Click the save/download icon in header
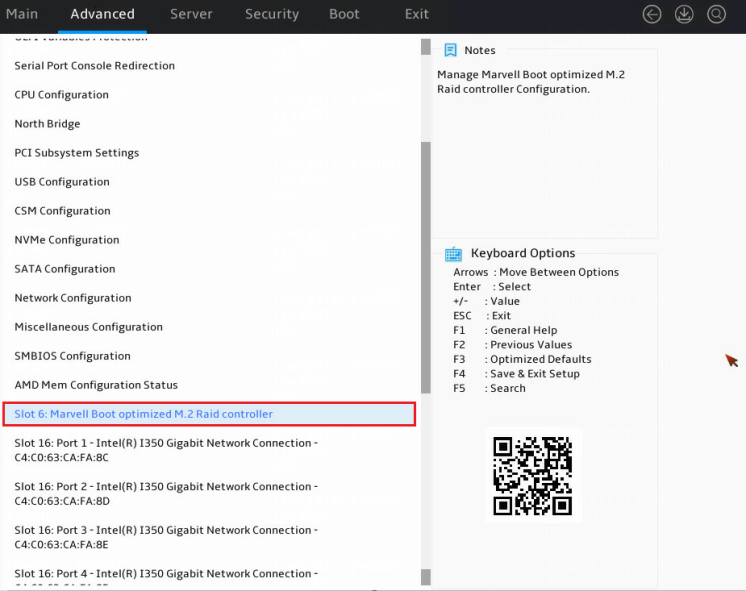 tap(684, 14)
